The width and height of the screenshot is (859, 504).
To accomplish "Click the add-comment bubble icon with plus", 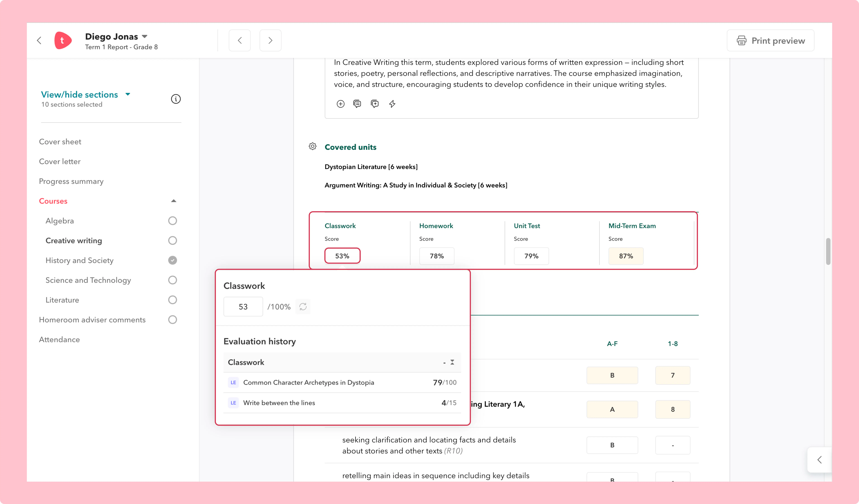I will coord(375,104).
